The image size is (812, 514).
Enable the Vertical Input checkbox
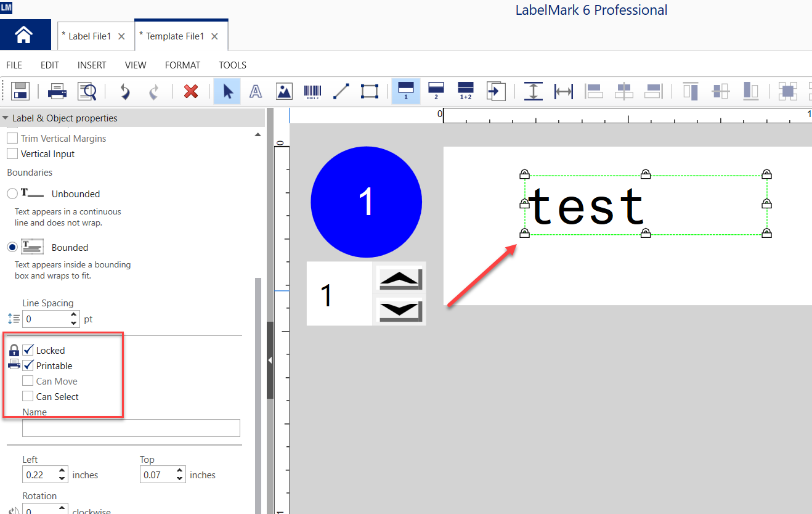12,154
